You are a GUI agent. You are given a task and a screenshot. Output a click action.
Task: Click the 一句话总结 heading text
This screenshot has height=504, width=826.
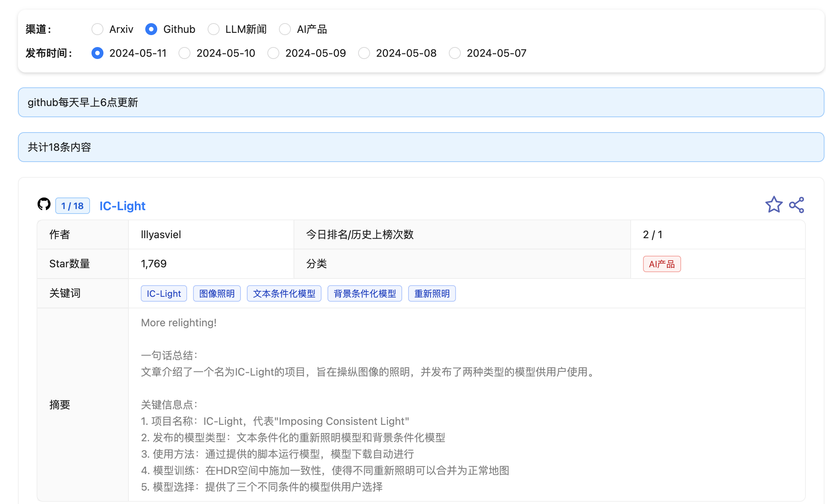pyautogui.click(x=169, y=355)
